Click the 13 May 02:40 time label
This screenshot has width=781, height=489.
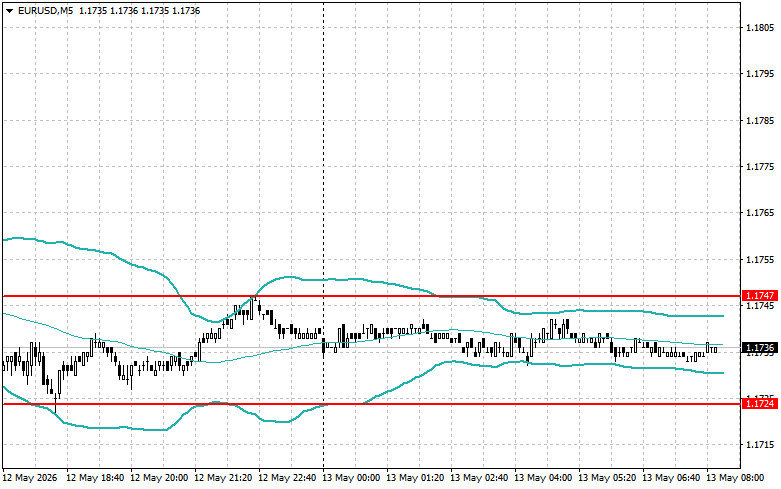click(479, 478)
